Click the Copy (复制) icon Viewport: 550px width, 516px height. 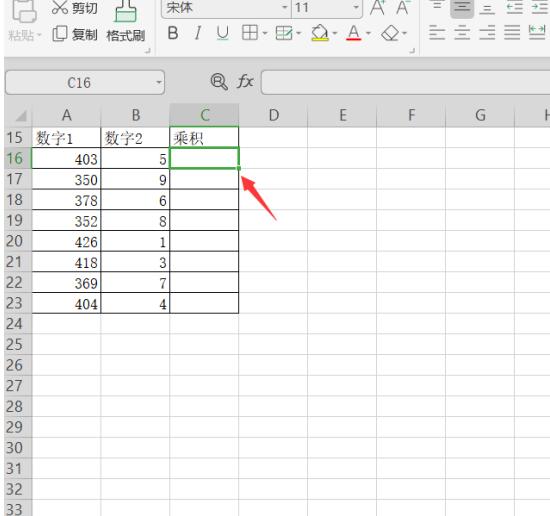(x=60, y=34)
